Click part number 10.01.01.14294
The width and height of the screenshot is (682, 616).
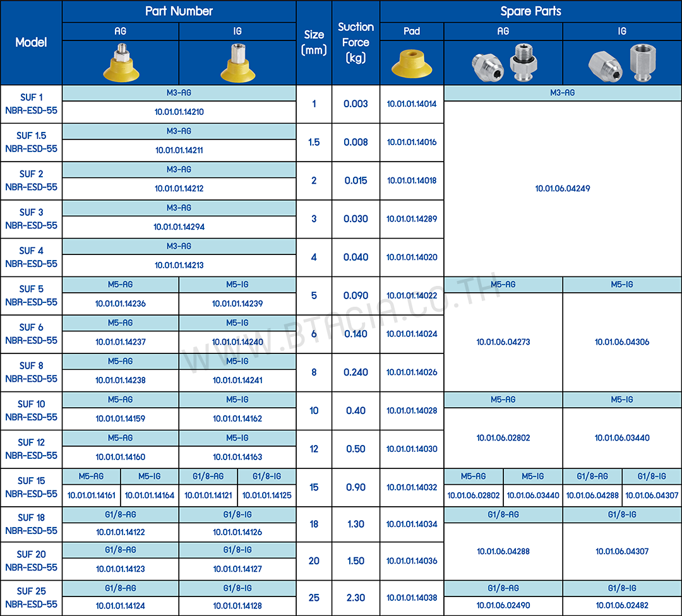179,227
